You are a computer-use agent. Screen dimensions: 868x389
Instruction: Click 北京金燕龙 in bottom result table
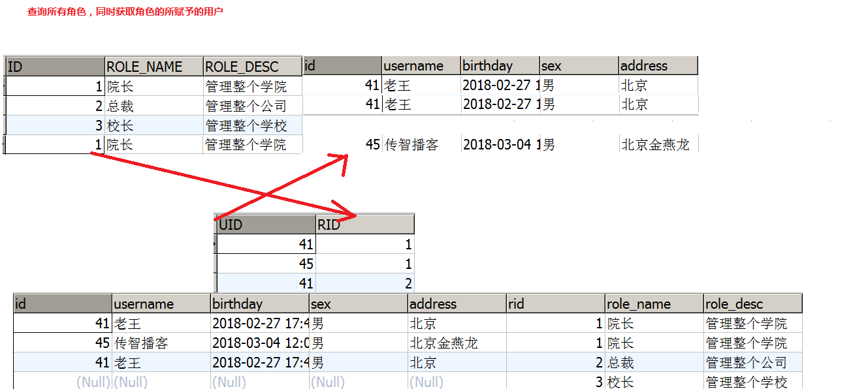(x=457, y=343)
